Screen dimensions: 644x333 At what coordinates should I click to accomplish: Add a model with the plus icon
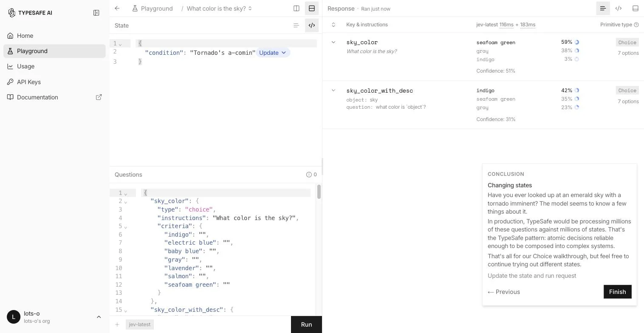pos(117,325)
